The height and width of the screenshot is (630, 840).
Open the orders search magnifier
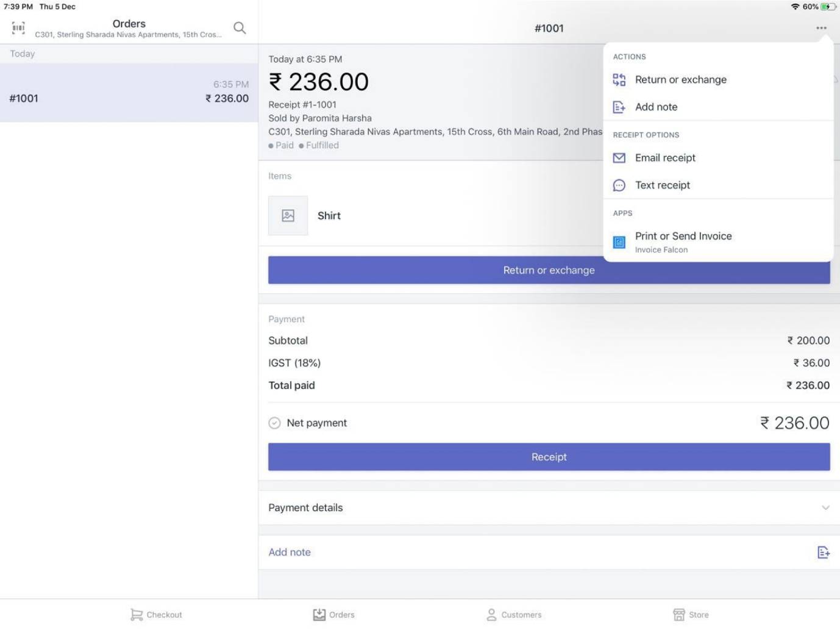(x=240, y=28)
